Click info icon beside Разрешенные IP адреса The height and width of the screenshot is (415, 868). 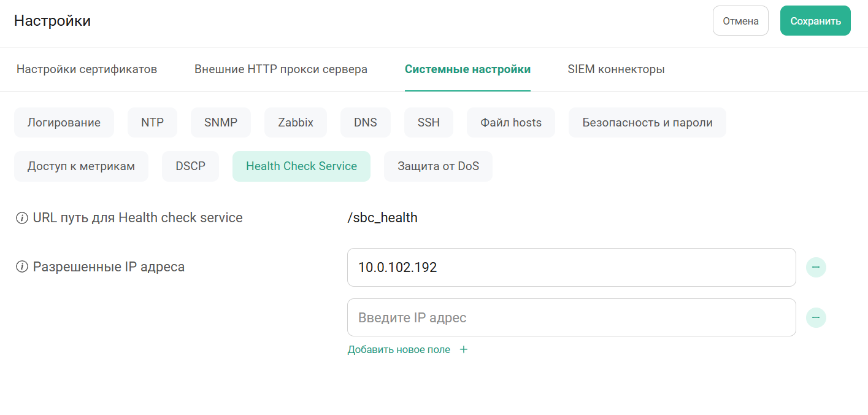[22, 267]
